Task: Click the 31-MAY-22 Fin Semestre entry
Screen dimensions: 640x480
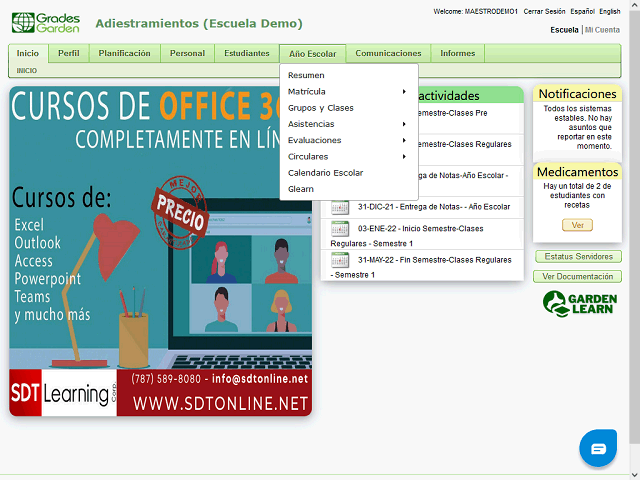Action: [x=422, y=265]
